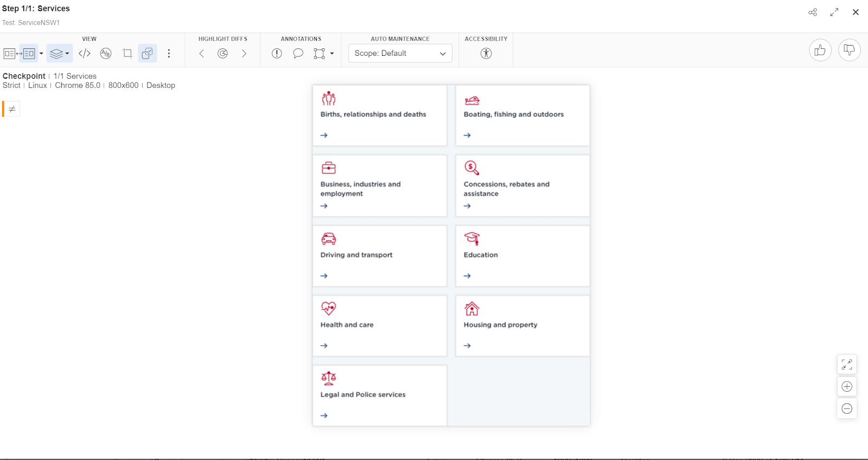Add a remark with speech bubble icon
This screenshot has height=460, width=868.
click(298, 53)
